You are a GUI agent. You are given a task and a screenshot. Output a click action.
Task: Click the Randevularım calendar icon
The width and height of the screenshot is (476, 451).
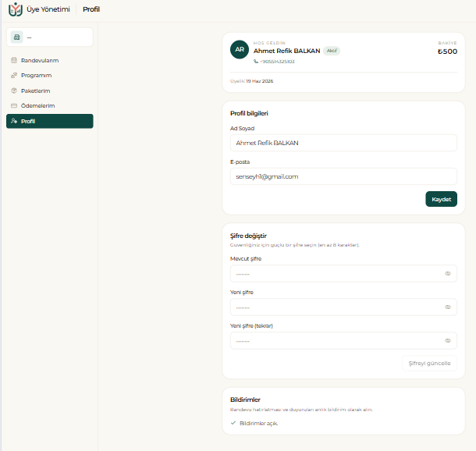tap(14, 60)
